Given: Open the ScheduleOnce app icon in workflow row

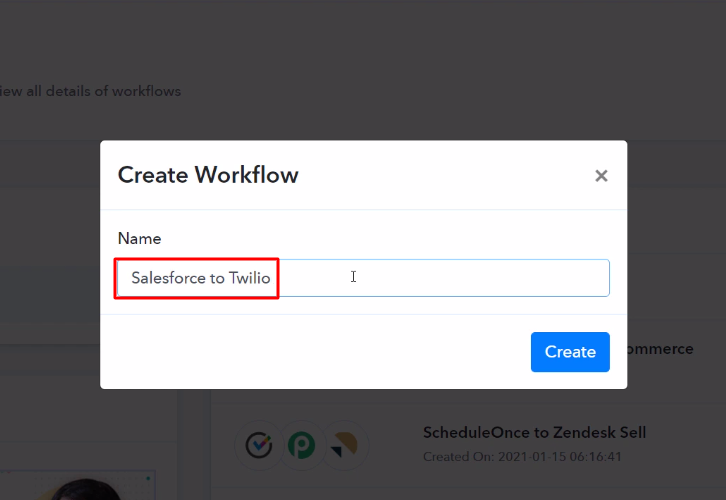Looking at the screenshot, I should (x=259, y=445).
